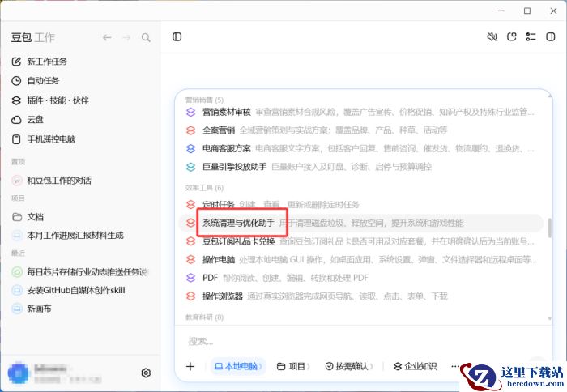The image size is (567, 392).
Task: Collapse the left sidebar panel icon
Action: [x=177, y=37]
